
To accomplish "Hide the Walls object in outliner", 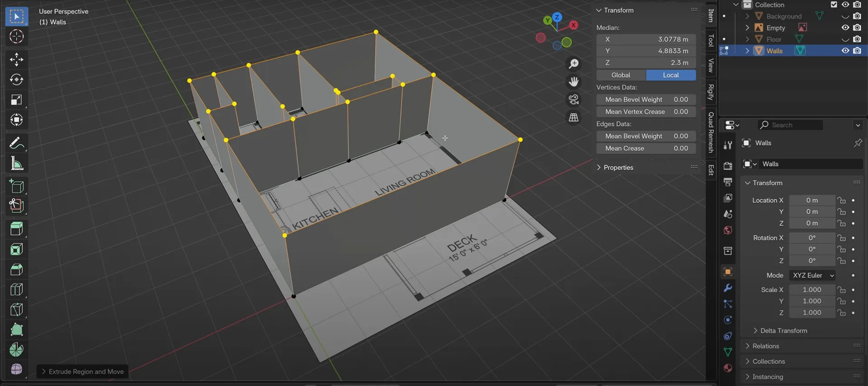I will pos(845,51).
